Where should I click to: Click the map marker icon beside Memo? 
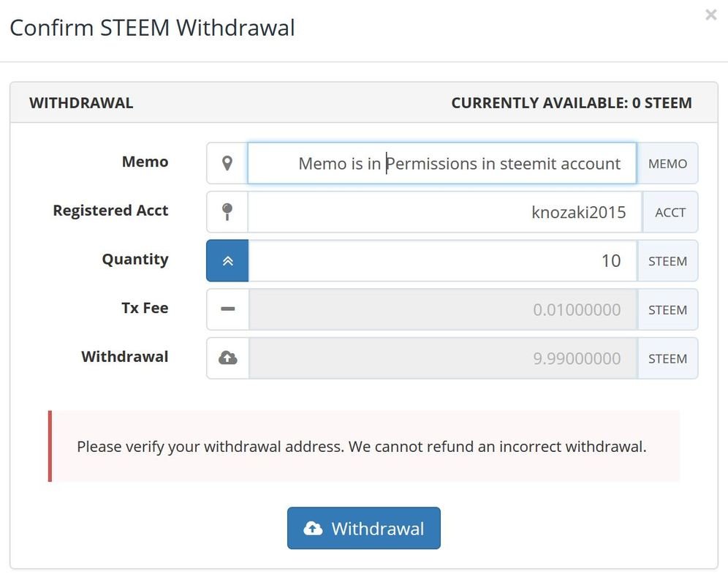point(227,163)
